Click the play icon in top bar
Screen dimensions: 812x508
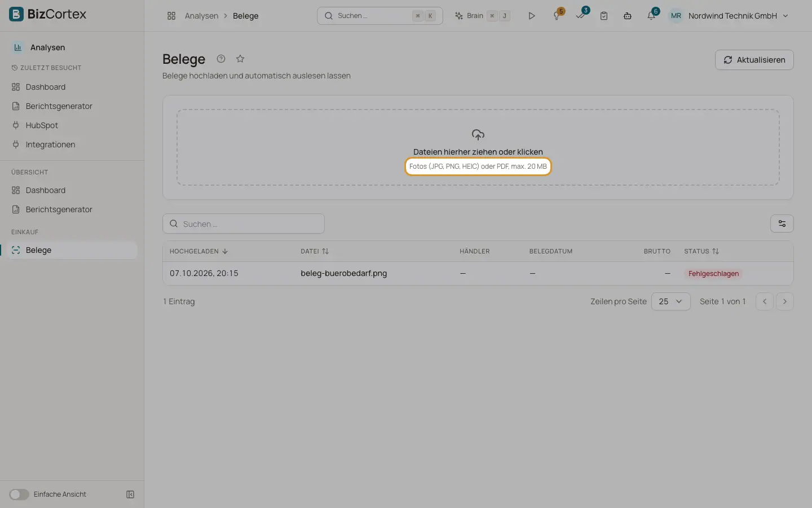(x=531, y=16)
